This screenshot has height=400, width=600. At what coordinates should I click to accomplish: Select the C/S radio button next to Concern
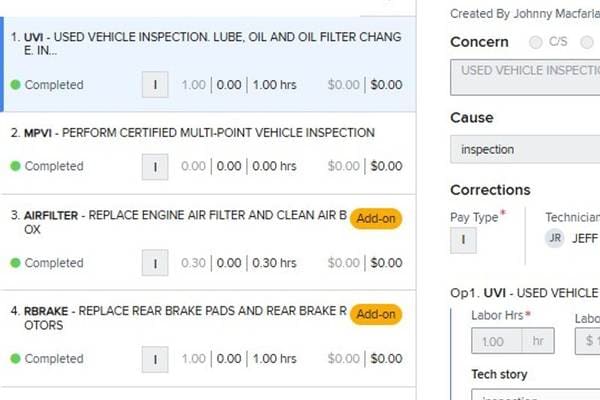(535, 42)
